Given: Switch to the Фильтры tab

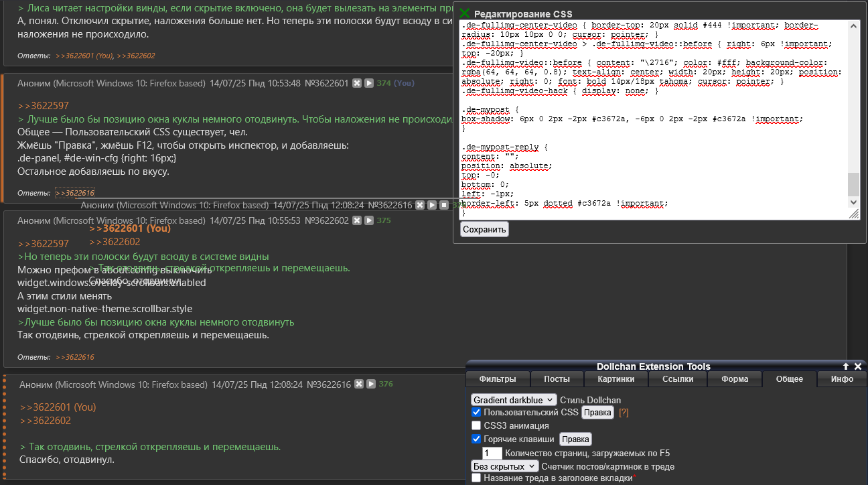Looking at the screenshot, I should coord(498,379).
